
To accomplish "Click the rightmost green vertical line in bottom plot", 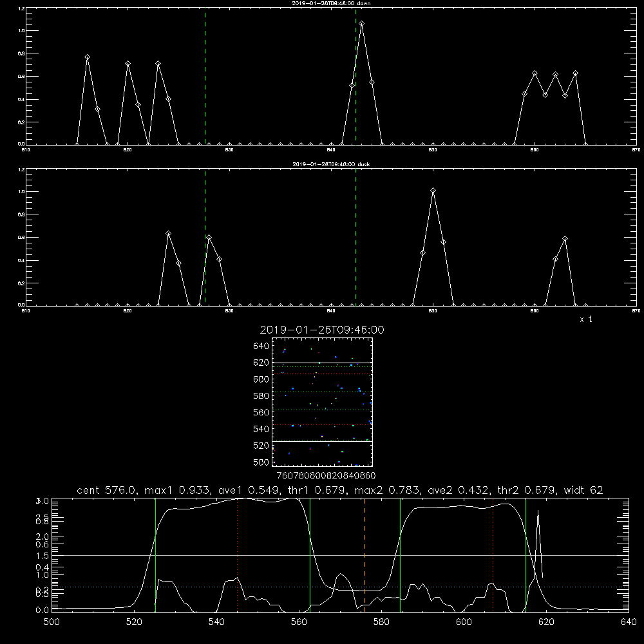I will click(x=526, y=554).
